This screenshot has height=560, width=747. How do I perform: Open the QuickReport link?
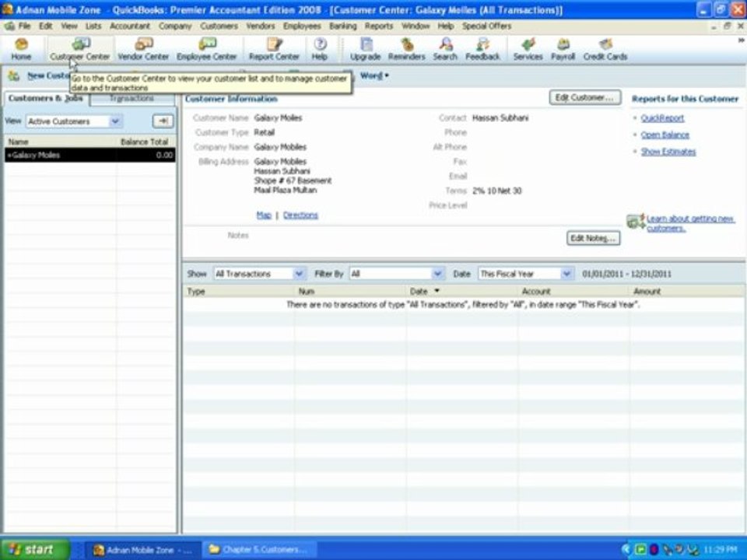662,118
